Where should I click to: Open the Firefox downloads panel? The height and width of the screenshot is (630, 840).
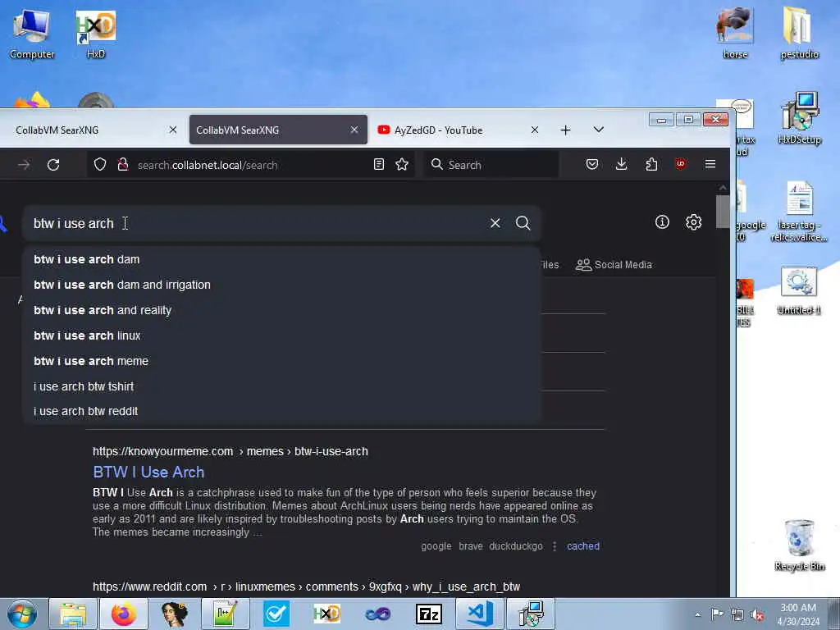pyautogui.click(x=622, y=164)
